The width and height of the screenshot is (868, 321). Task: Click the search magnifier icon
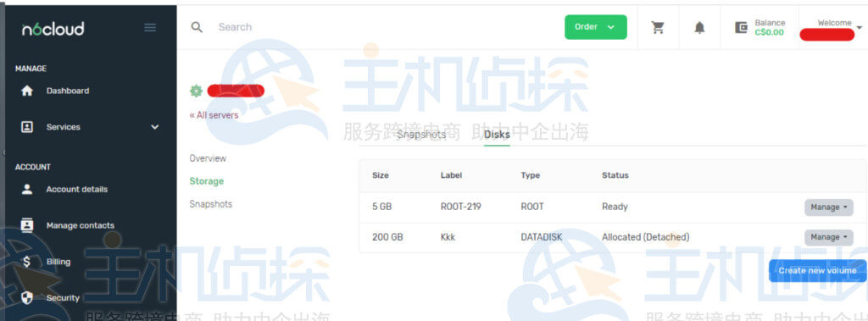(x=197, y=27)
